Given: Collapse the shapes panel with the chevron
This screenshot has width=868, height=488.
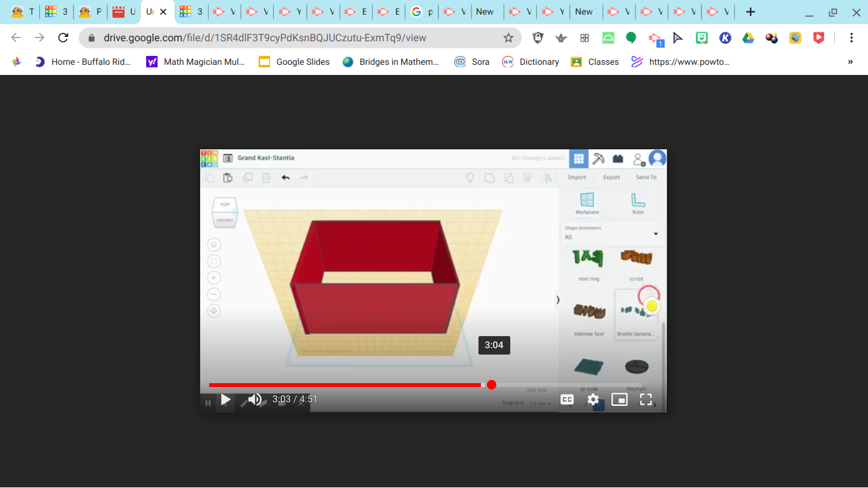Looking at the screenshot, I should (558, 300).
